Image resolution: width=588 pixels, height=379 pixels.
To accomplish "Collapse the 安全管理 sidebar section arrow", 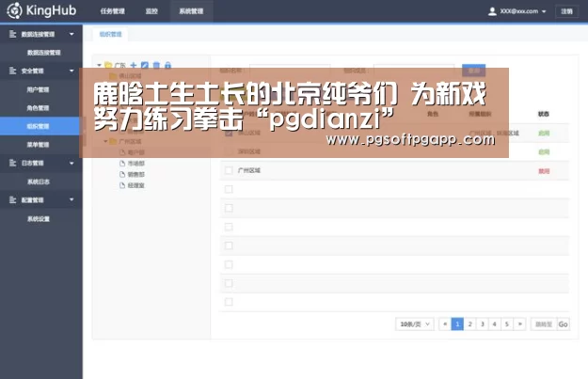I will (x=72, y=71).
